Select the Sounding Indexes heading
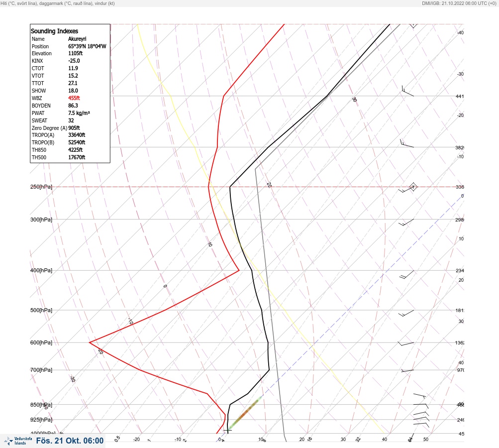The height and width of the screenshot is (448, 499). pos(54,31)
